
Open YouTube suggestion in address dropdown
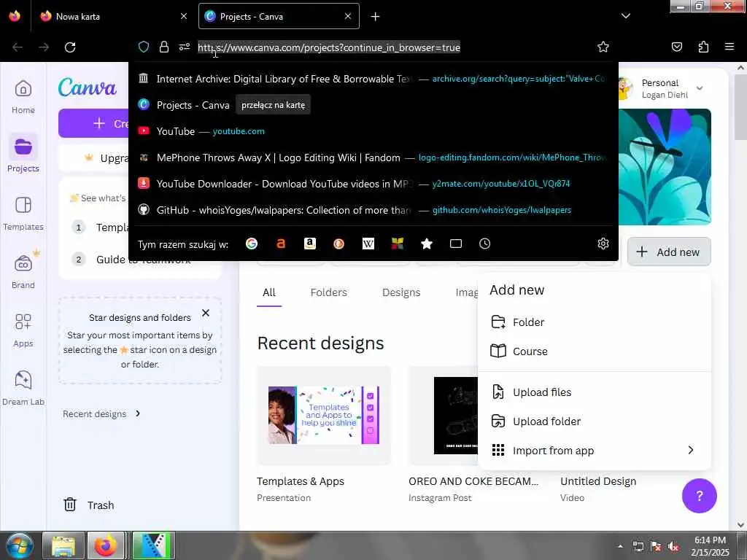373,131
